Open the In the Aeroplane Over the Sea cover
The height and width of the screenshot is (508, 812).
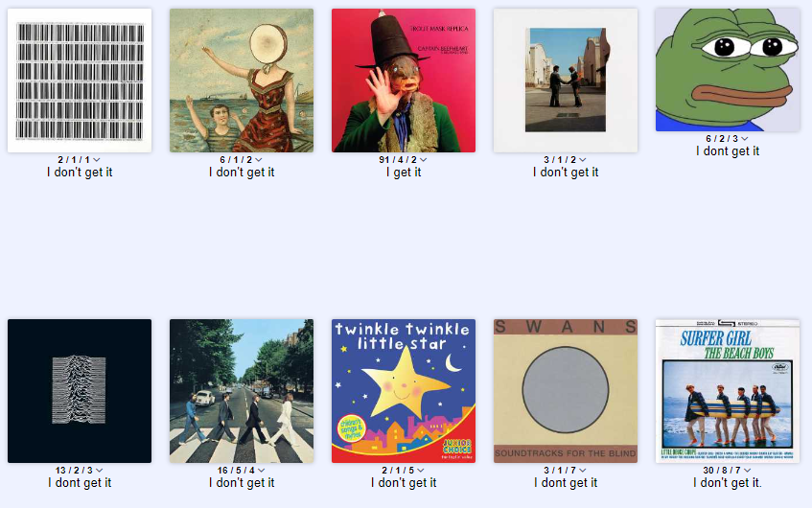coord(242,81)
